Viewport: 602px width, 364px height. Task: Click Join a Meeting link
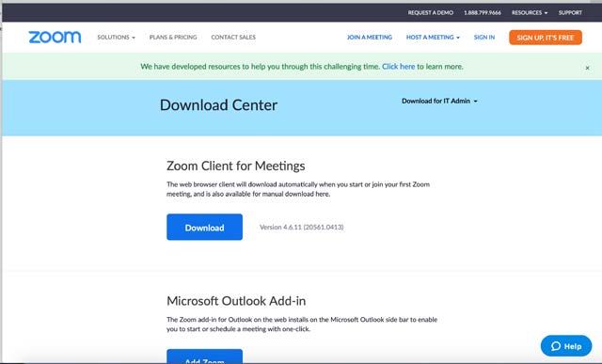[370, 38]
